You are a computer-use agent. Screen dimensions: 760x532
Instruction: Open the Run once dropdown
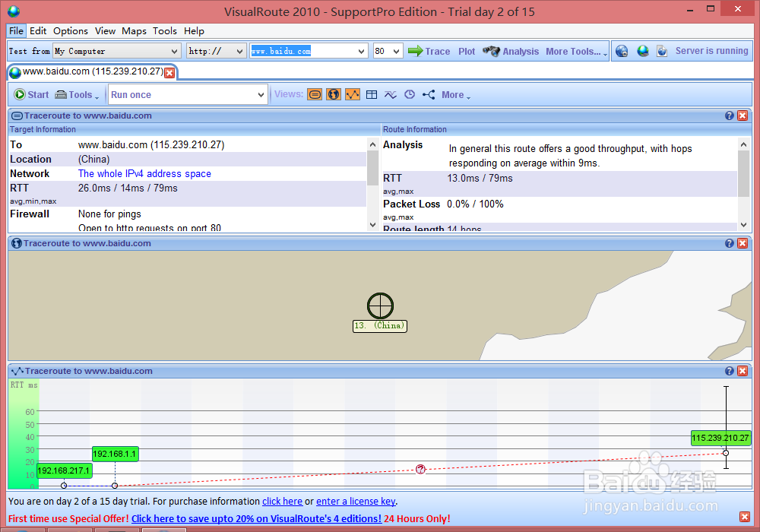coord(188,94)
